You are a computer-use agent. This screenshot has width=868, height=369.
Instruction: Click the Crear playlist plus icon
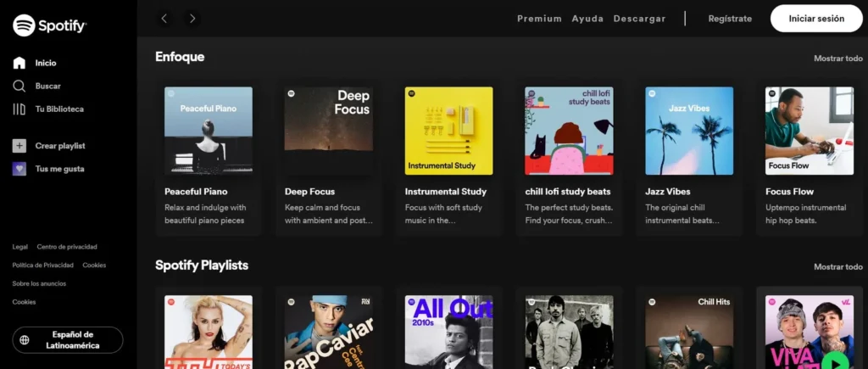point(19,146)
